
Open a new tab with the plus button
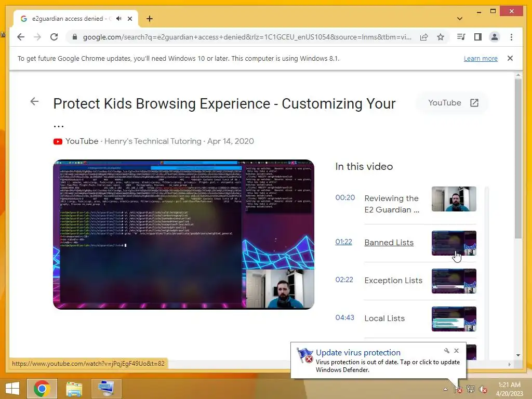(149, 19)
